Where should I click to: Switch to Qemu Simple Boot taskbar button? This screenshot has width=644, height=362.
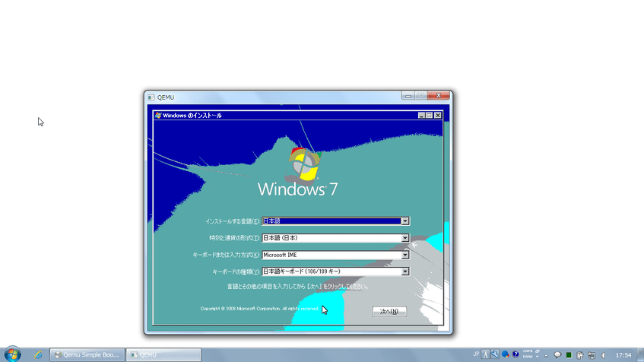pyautogui.click(x=87, y=354)
